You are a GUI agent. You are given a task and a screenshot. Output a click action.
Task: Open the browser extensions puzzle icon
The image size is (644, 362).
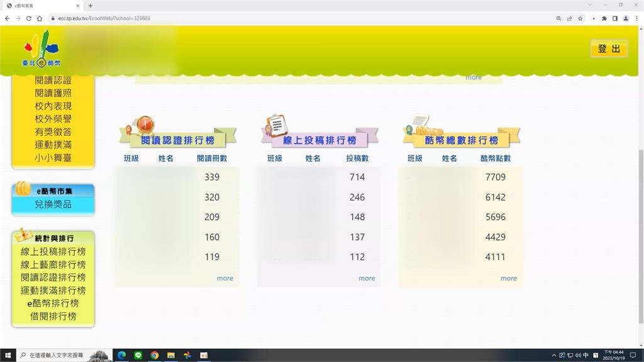[x=604, y=18]
